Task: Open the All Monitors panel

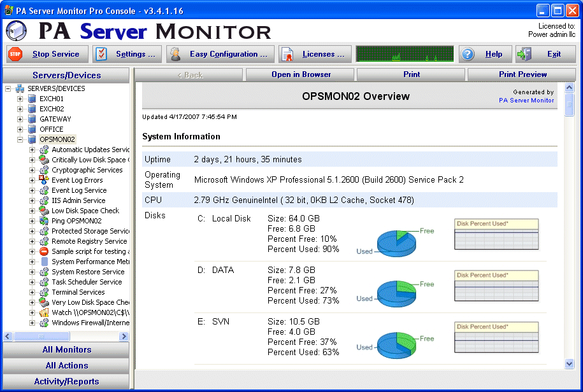Action: coord(66,350)
